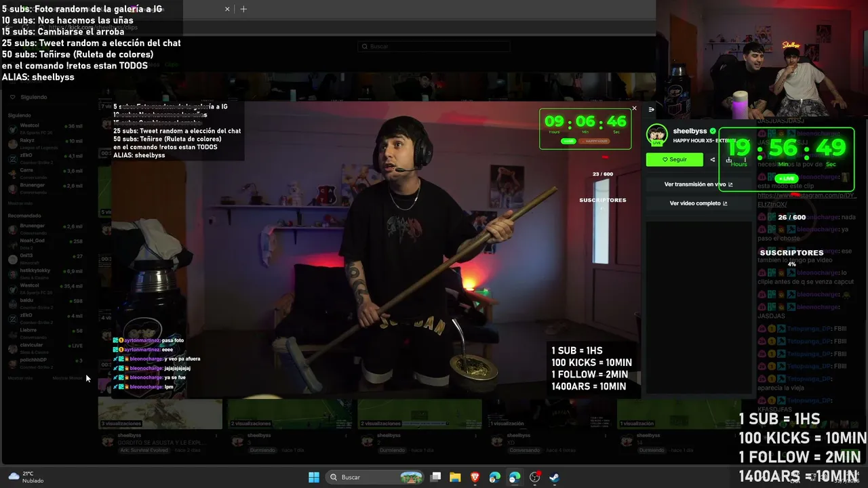Open Steam from the taskbar
Image resolution: width=868 pixels, height=488 pixels.
[x=554, y=477]
